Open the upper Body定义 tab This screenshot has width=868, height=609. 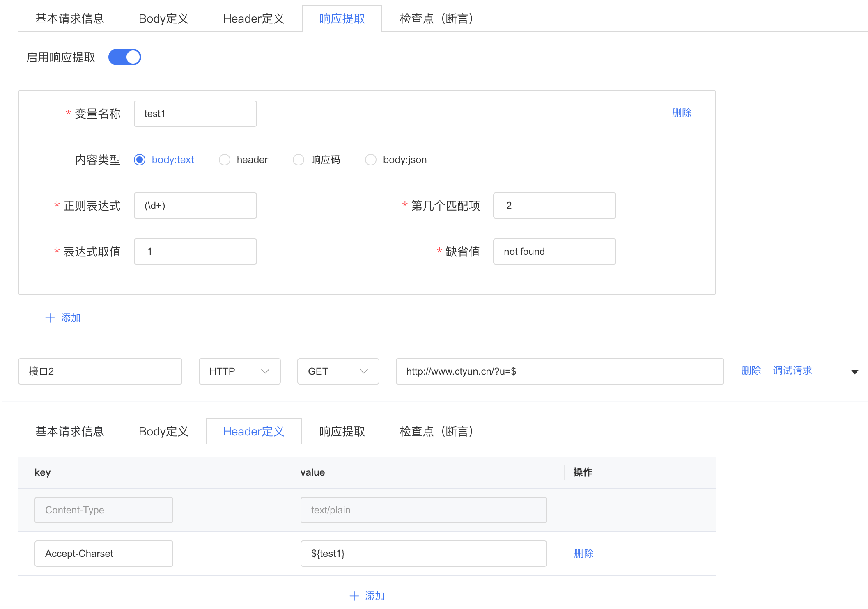click(163, 19)
